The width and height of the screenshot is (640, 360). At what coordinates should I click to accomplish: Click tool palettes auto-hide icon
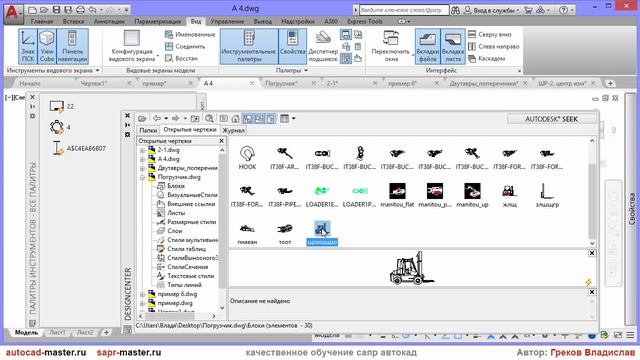[x=32, y=107]
